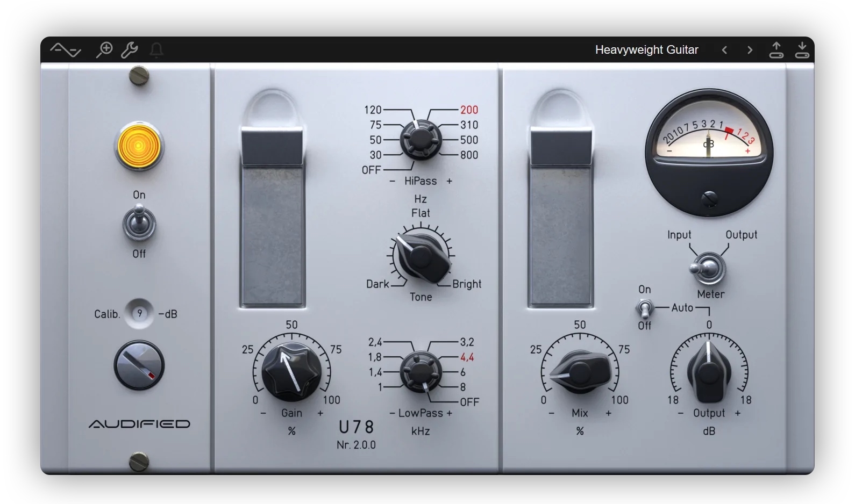Increase Gain with the plus button
The image size is (855, 504).
click(x=320, y=413)
